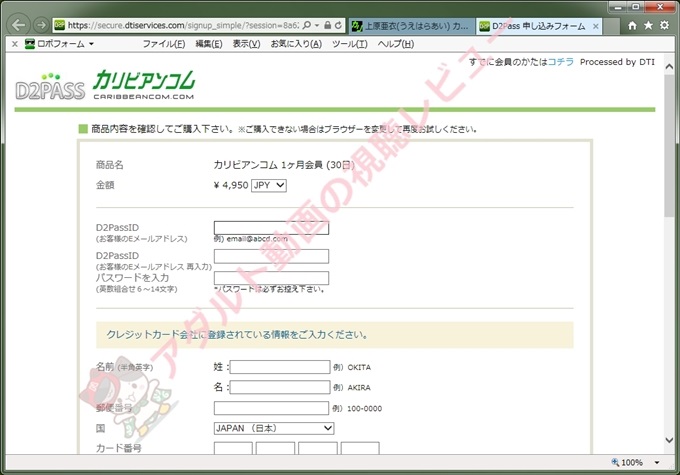Click the クレジットカード会社に登録されている情報 notice

[x=334, y=335]
